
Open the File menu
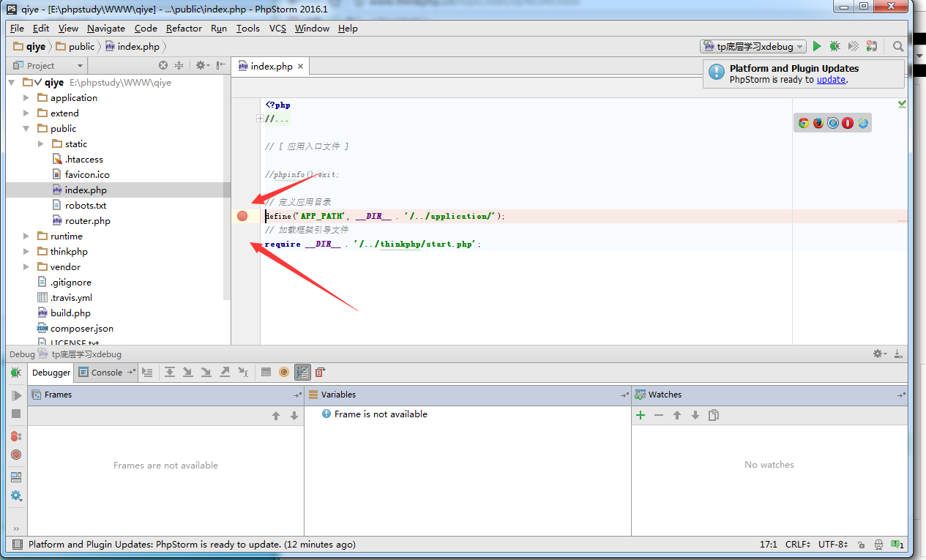tap(17, 28)
